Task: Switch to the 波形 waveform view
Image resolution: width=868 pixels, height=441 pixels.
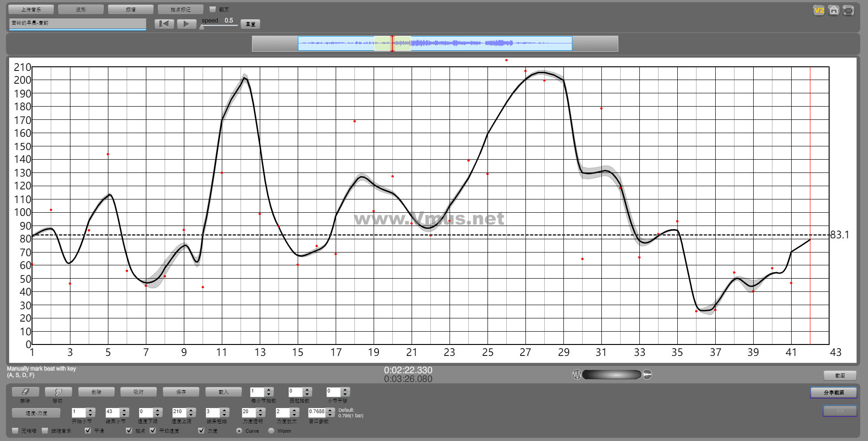Action: (x=81, y=9)
